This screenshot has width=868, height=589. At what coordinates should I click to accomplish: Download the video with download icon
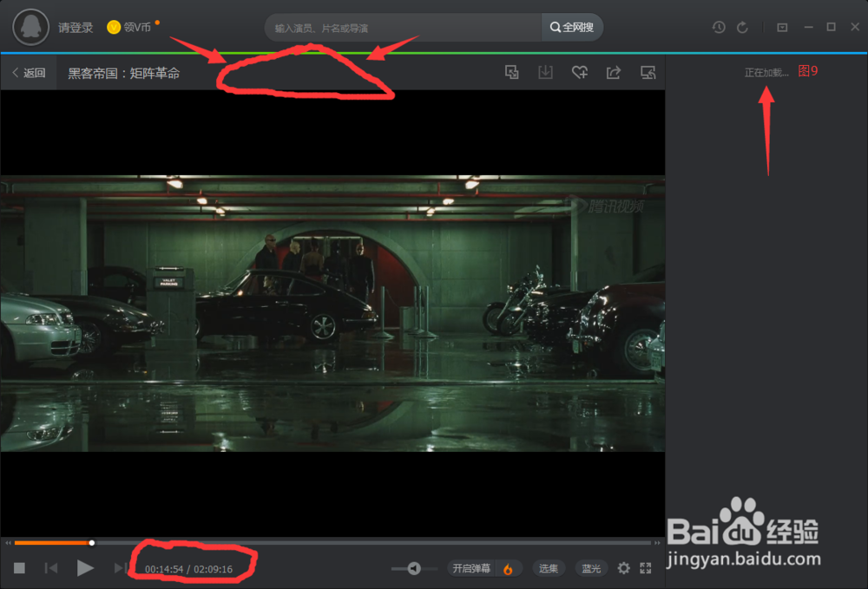545,73
